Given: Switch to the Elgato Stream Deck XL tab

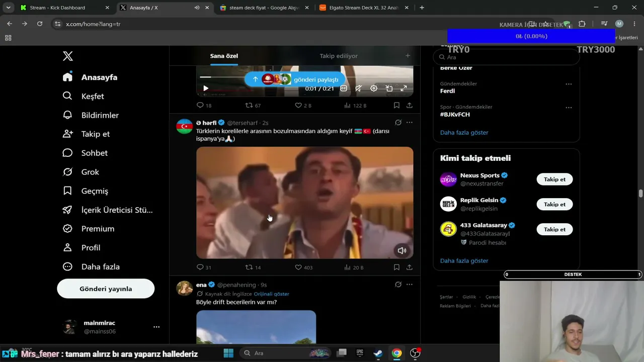Looking at the screenshot, I should click(x=365, y=8).
